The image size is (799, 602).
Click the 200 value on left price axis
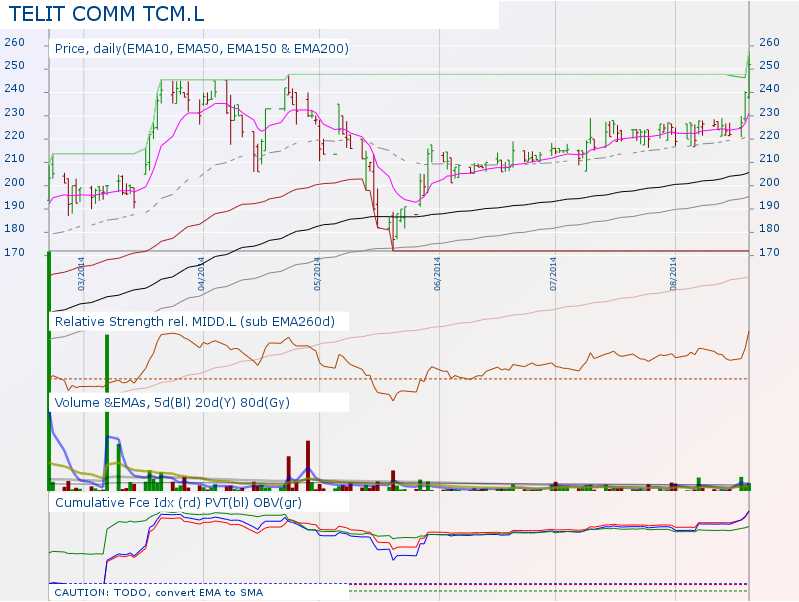pyautogui.click(x=14, y=182)
